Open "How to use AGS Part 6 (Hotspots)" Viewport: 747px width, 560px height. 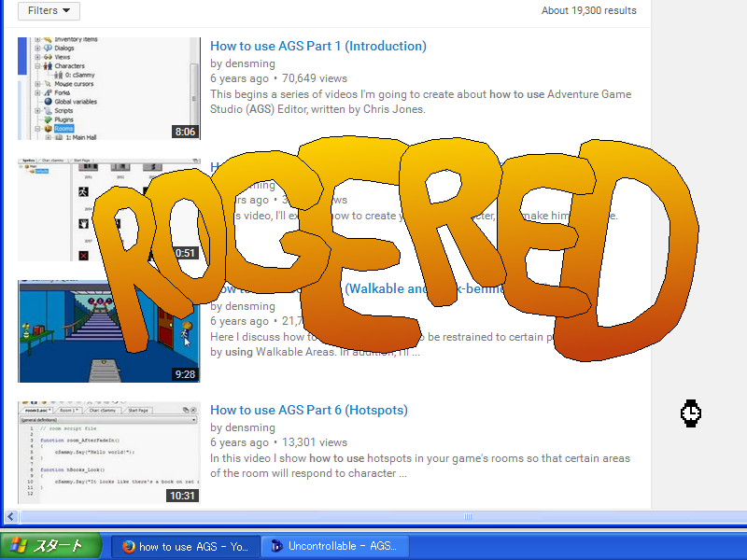coord(308,410)
